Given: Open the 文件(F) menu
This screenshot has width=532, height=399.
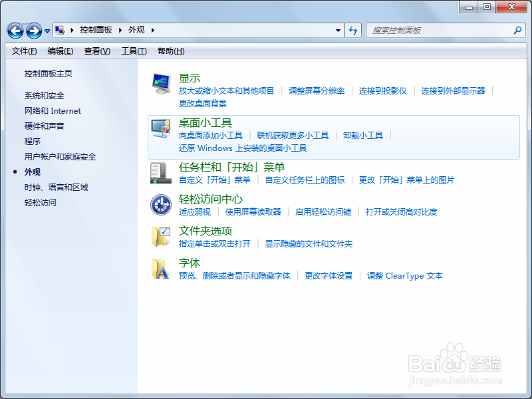Looking at the screenshot, I should click(24, 51).
